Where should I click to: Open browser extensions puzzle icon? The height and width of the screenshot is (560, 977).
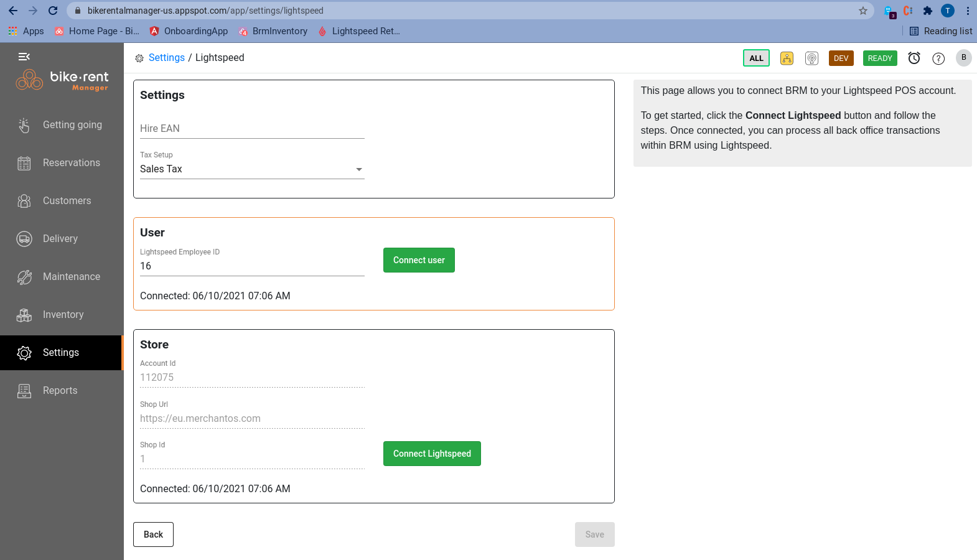pyautogui.click(x=928, y=11)
